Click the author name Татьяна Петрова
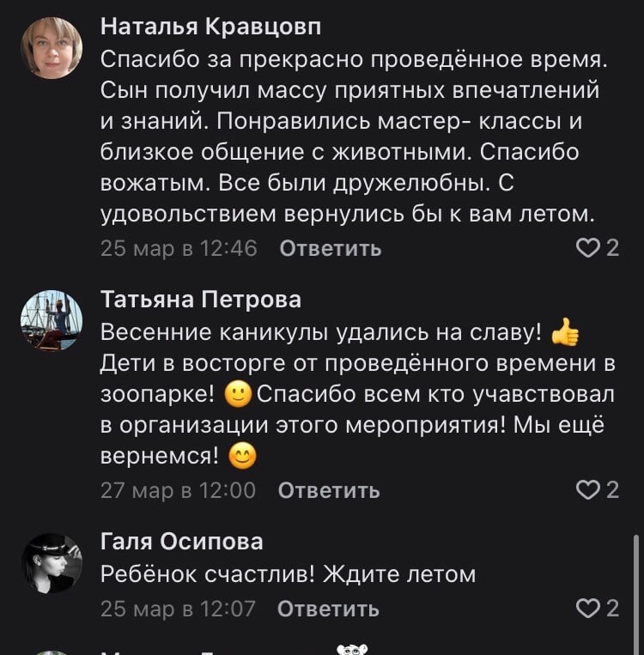 pos(201,299)
